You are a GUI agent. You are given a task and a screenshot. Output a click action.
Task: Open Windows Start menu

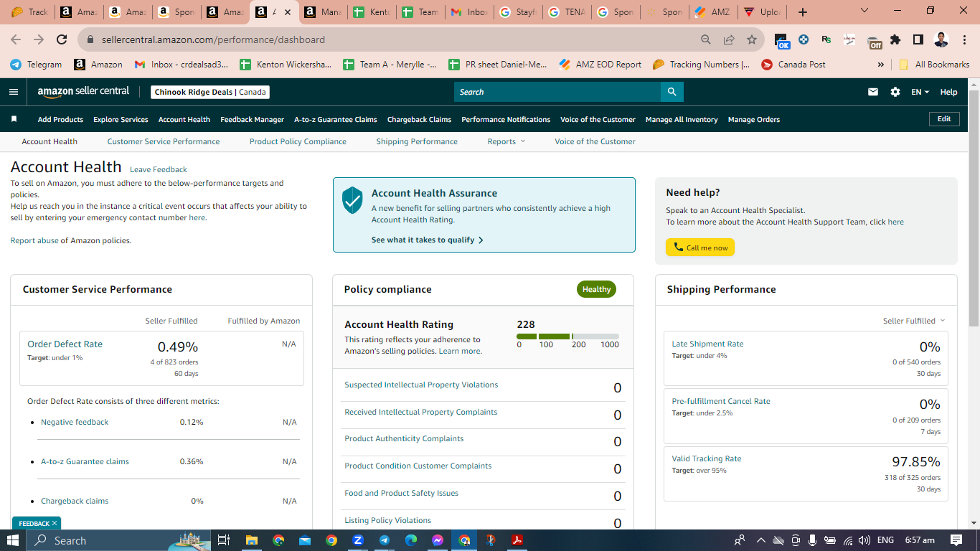(x=13, y=540)
